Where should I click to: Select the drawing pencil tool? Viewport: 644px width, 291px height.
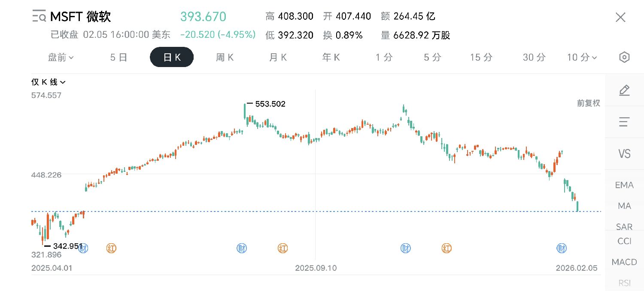click(x=624, y=90)
